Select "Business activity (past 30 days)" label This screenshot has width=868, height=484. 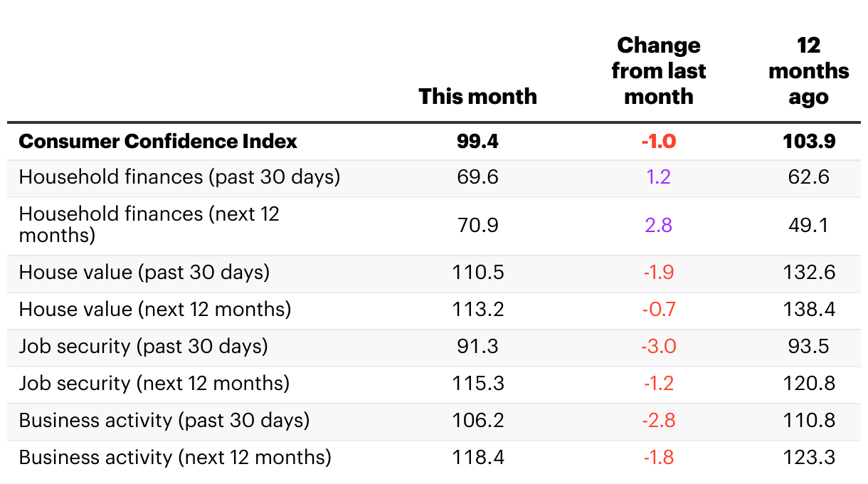tap(164, 421)
